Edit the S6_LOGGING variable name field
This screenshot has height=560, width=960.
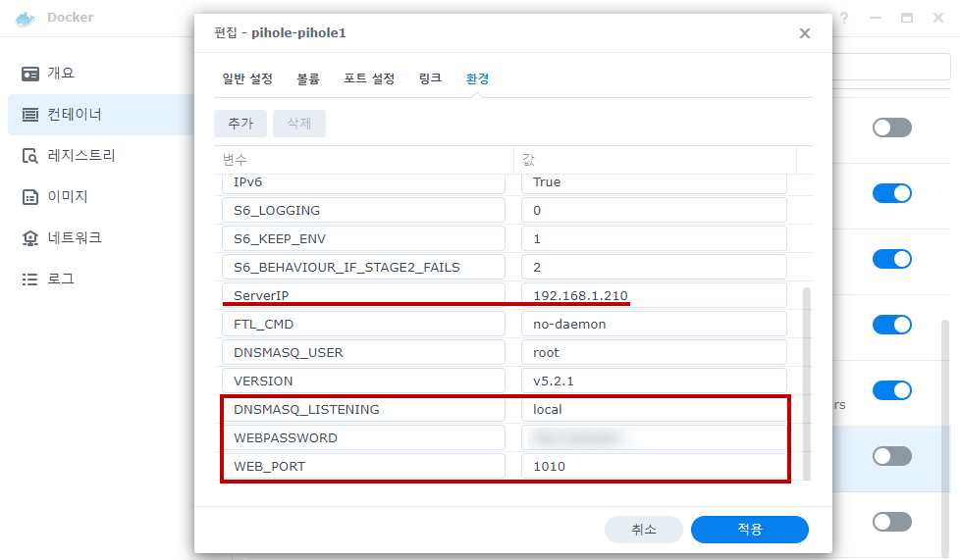pos(363,211)
